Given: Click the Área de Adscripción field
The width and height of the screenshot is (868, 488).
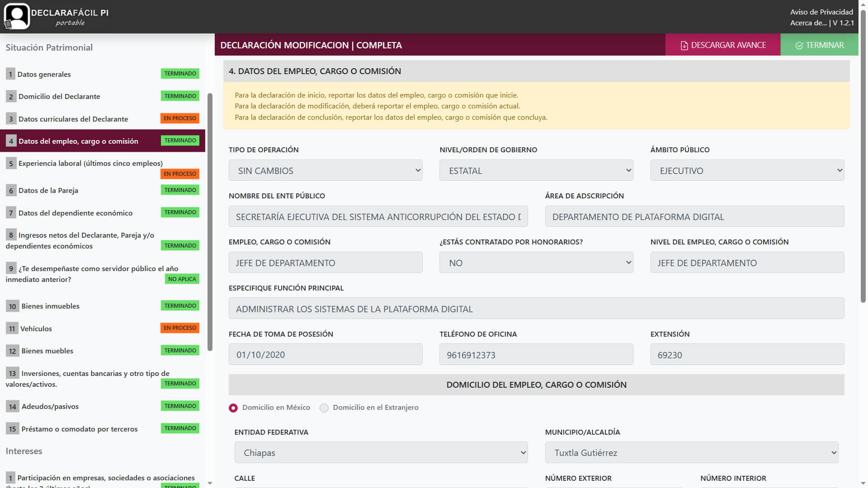Looking at the screenshot, I should tap(694, 216).
